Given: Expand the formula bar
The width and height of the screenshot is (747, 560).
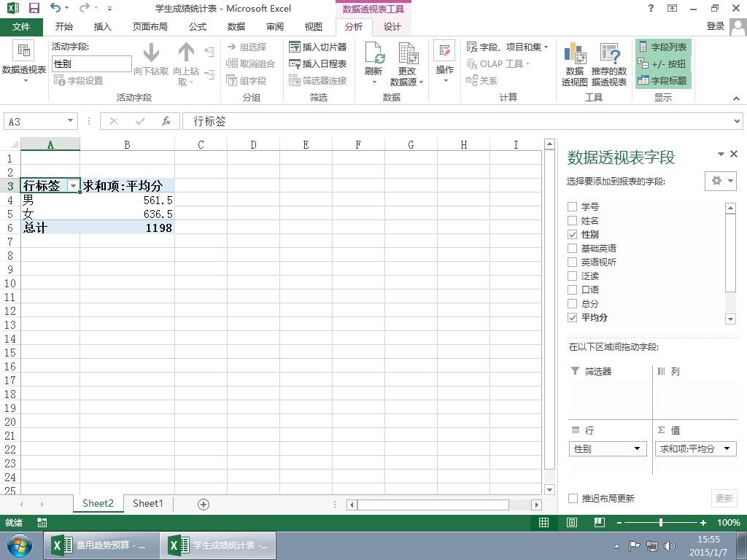Looking at the screenshot, I should 738,122.
